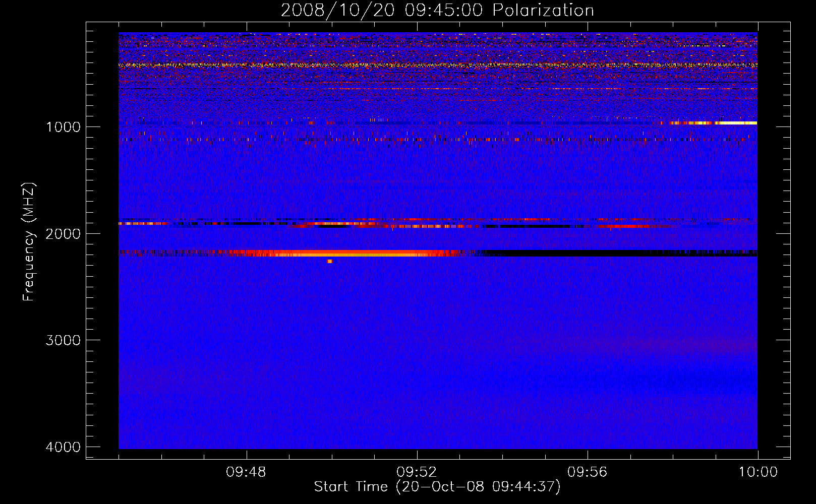Click the 2000 frequency tick label

tap(63, 234)
